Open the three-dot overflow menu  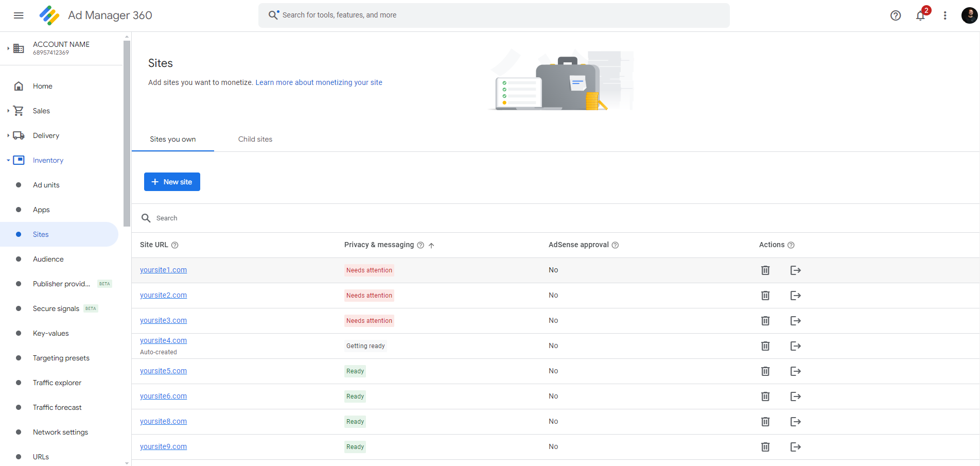(945, 15)
